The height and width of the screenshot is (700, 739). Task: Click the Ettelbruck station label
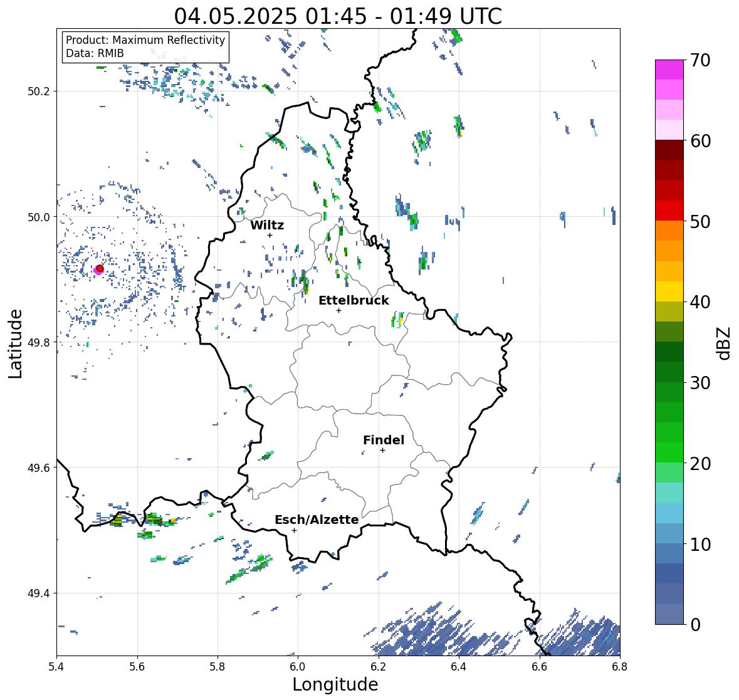tap(354, 300)
